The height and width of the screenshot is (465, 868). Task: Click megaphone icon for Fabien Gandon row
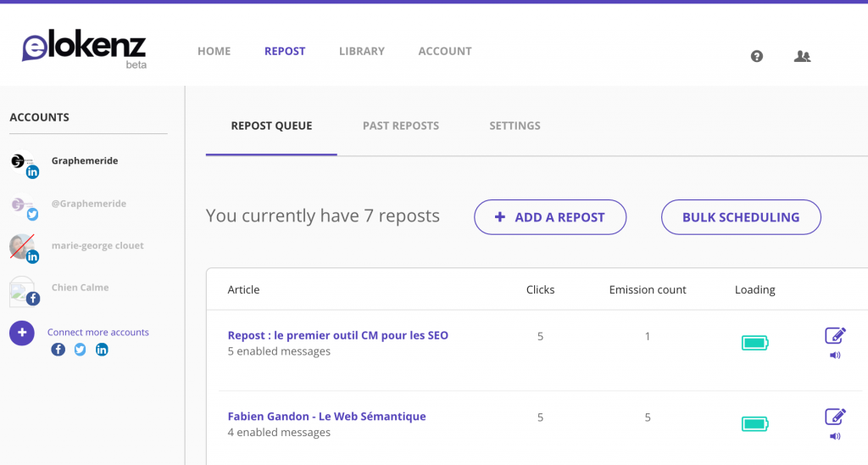pos(835,436)
